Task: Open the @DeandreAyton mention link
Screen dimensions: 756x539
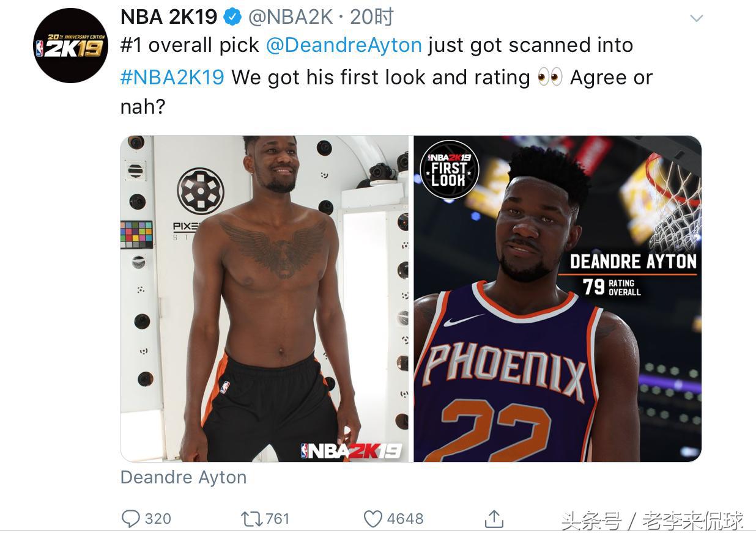Action: coord(344,45)
